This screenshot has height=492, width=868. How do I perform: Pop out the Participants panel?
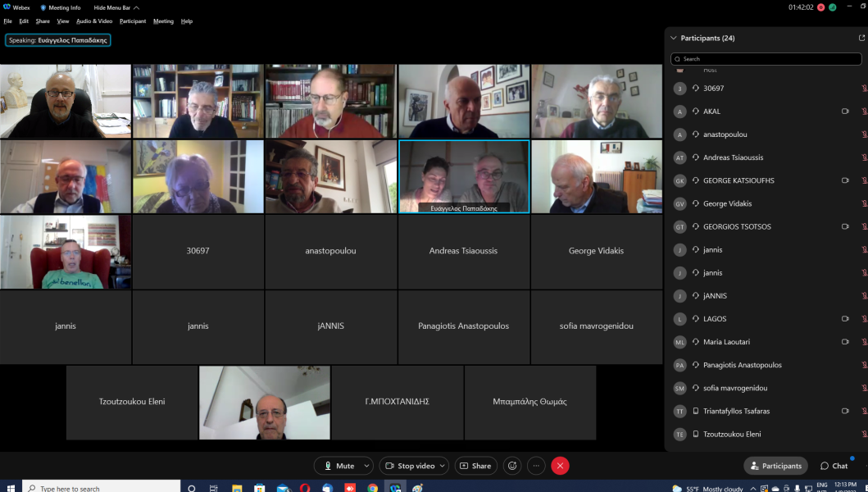point(861,38)
